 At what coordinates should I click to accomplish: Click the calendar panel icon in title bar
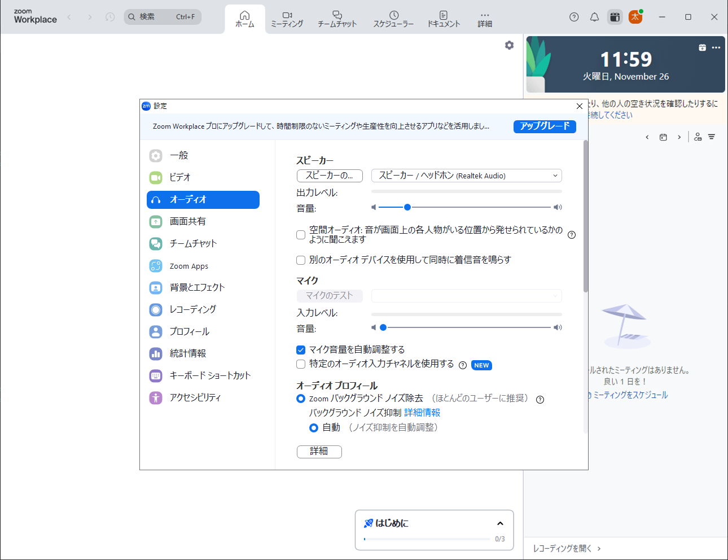615,17
